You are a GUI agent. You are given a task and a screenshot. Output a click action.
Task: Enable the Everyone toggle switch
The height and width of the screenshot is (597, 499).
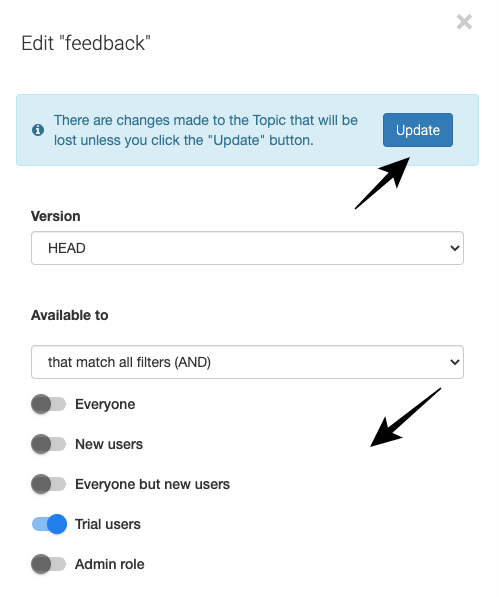(48, 404)
